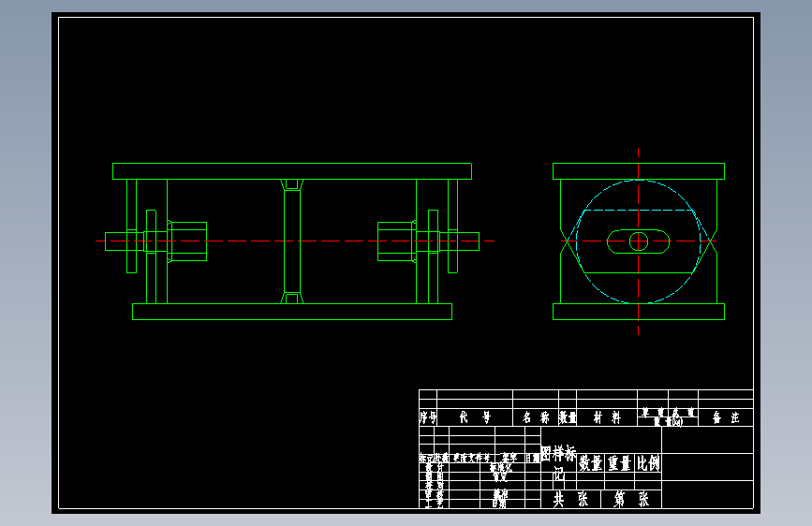Select the slotted hole at side view center

pyautogui.click(x=638, y=241)
